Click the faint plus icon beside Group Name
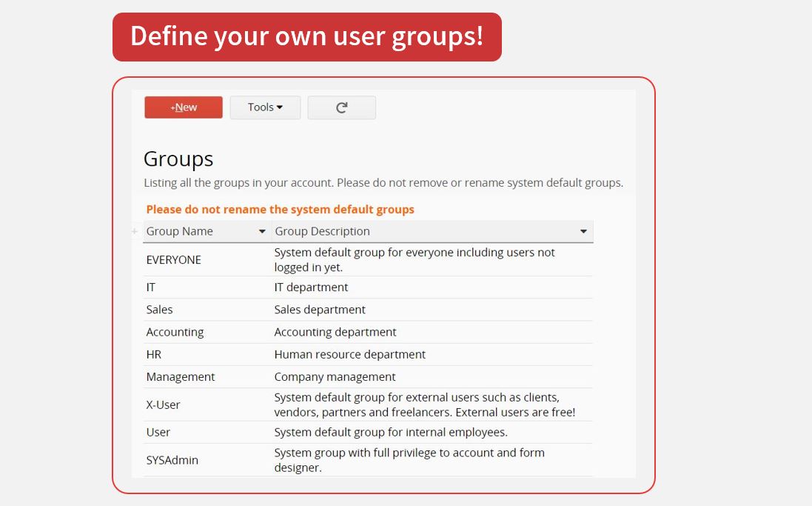This screenshot has height=506, width=812. (x=135, y=231)
